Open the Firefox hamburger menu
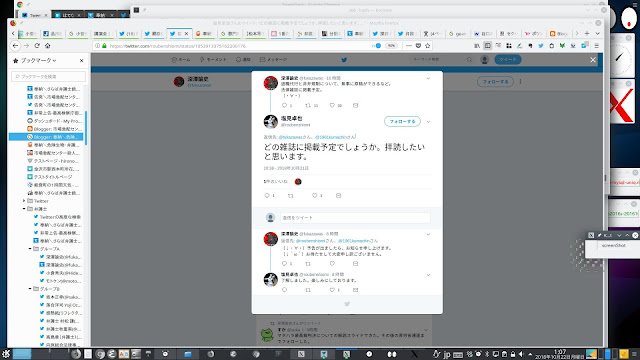Viewport: 640px width, 360px height. tap(596, 46)
